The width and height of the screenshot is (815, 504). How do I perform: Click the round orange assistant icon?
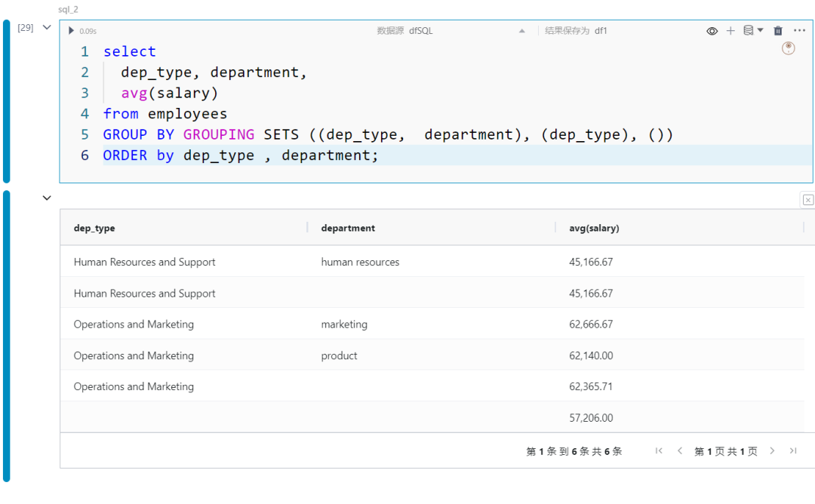tap(789, 48)
